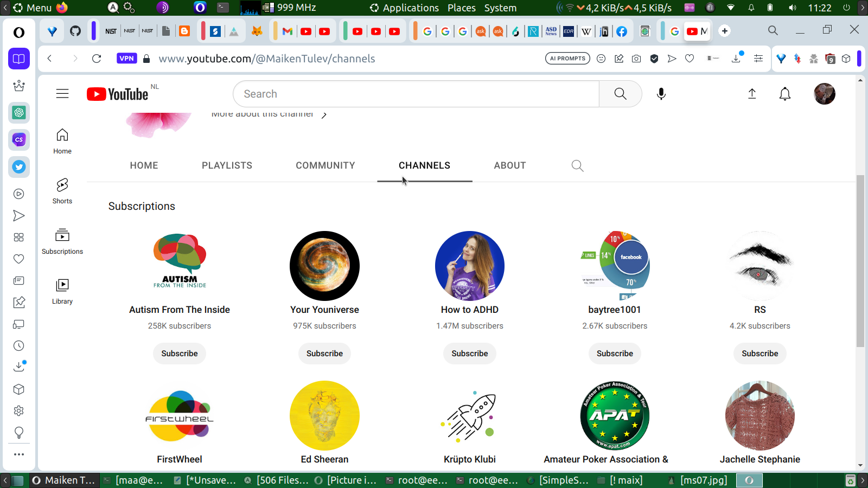Open sidebar setup three-dots menu

coord(19,454)
